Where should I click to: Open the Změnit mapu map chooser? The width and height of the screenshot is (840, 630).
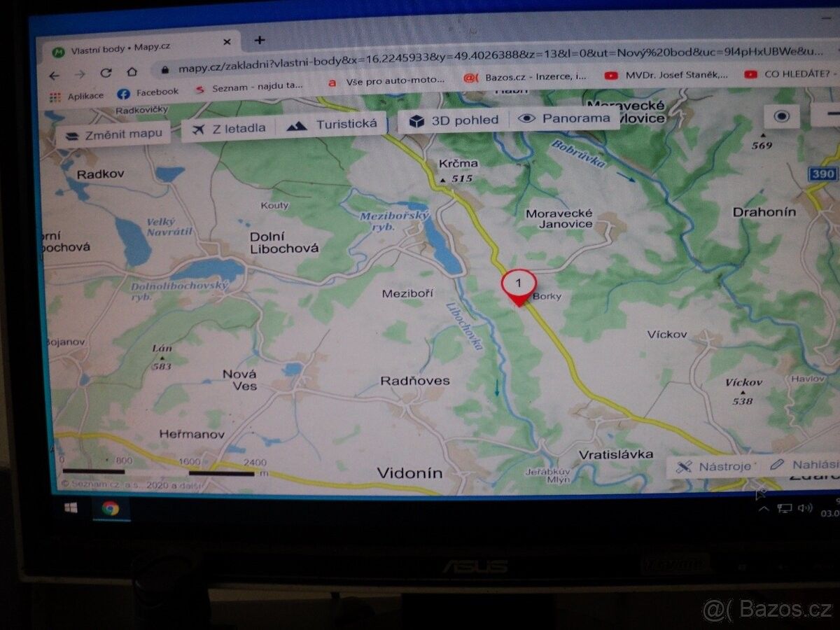[113, 134]
